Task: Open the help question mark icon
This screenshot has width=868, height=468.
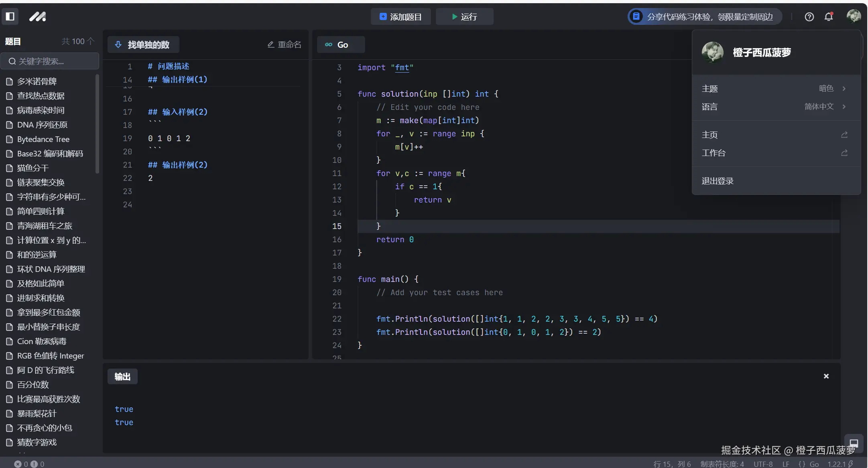Action: [809, 17]
